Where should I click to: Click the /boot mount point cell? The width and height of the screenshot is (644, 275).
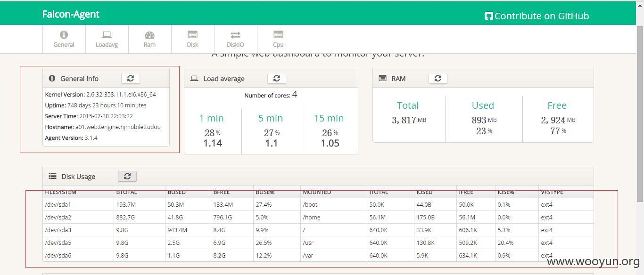(334, 204)
